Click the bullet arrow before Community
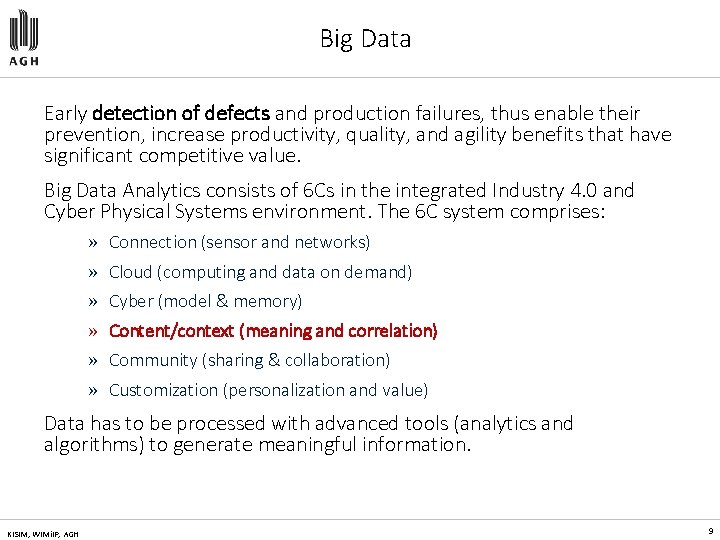720x540 pixels. pos(92,361)
